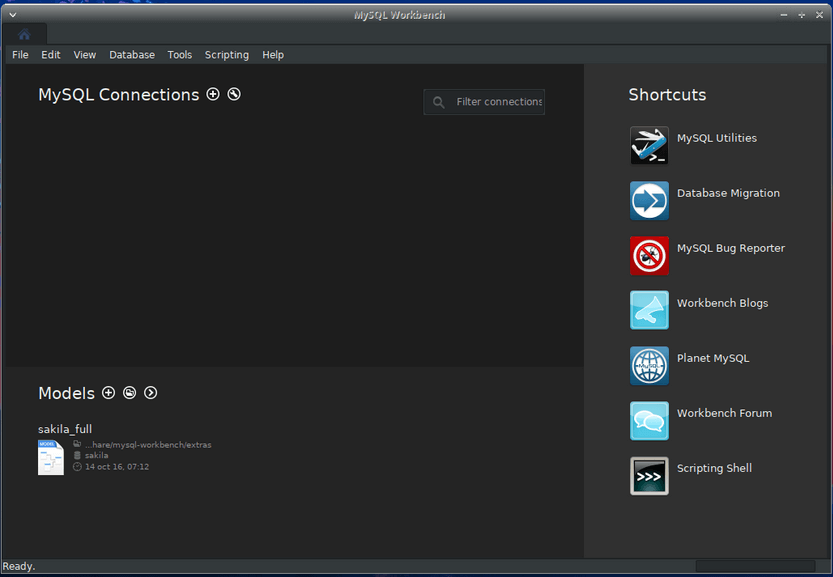This screenshot has width=833, height=577.
Task: Open the Edit menu
Action: pyautogui.click(x=51, y=55)
